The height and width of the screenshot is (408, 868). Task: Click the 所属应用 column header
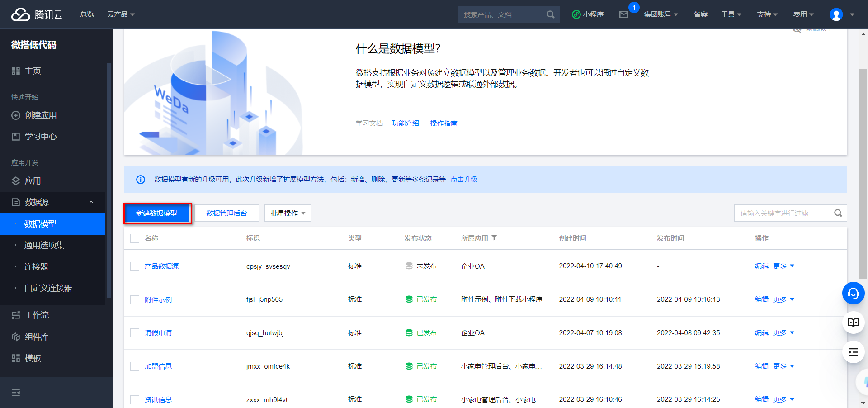(x=475, y=238)
